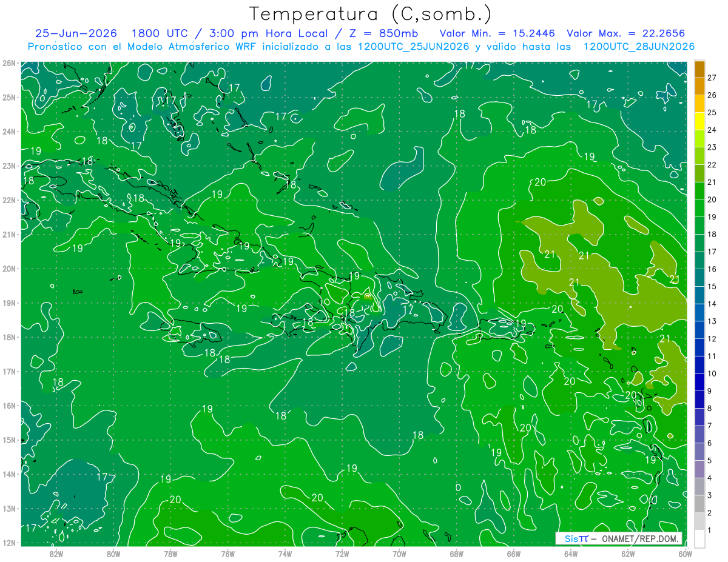
Task: Click the "SisTT" logo text
Action: [576, 538]
